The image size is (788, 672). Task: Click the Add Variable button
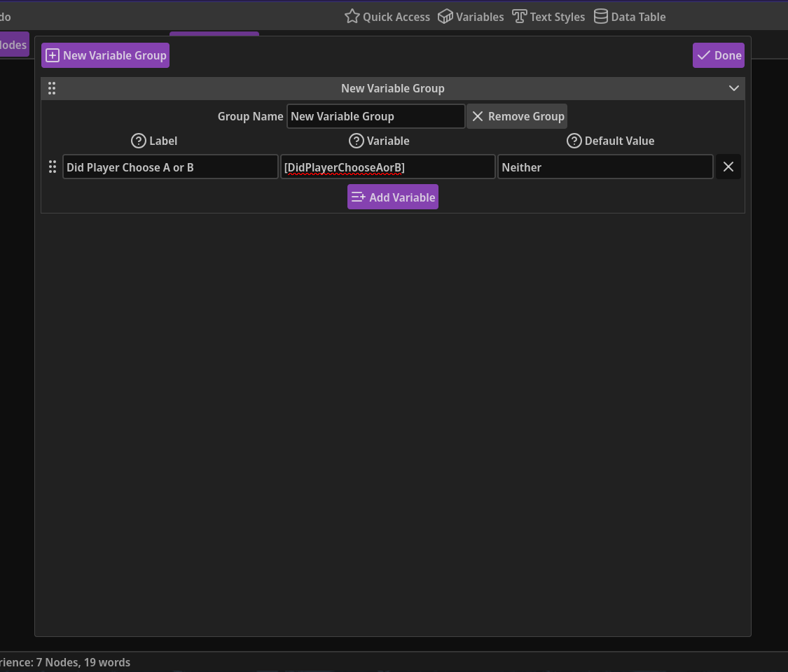(392, 197)
